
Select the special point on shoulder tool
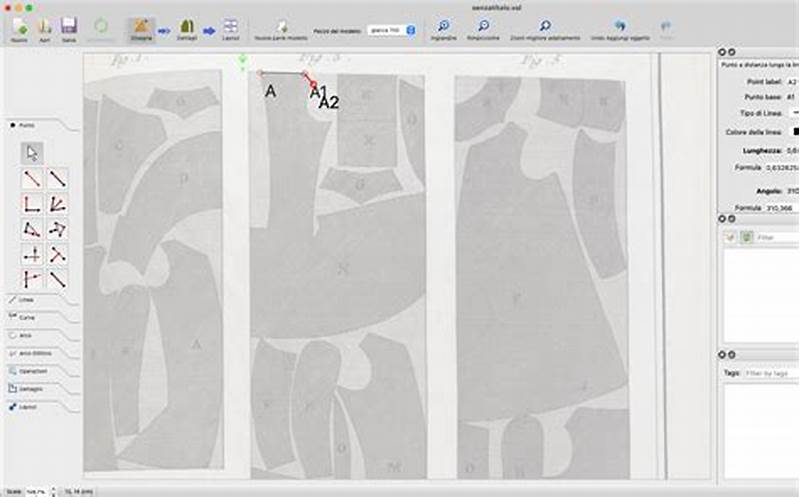point(32,229)
